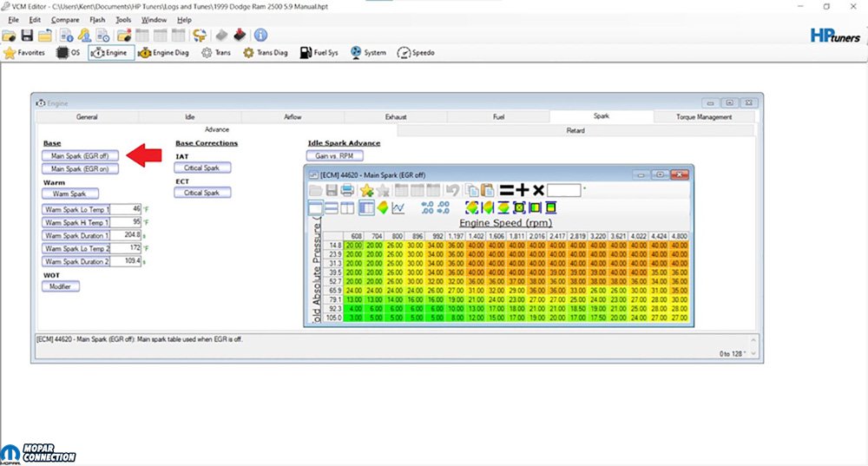The height and width of the screenshot is (466, 868).
Task: Add the spark table to favorites
Action: click(x=366, y=190)
